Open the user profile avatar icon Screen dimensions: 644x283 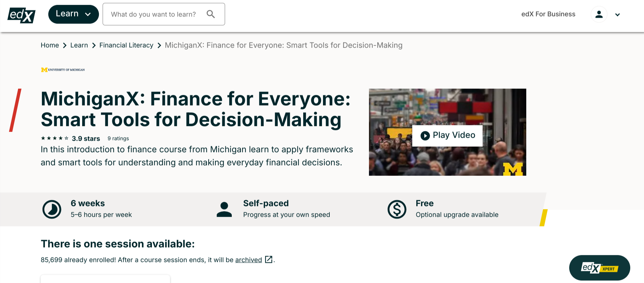[599, 14]
